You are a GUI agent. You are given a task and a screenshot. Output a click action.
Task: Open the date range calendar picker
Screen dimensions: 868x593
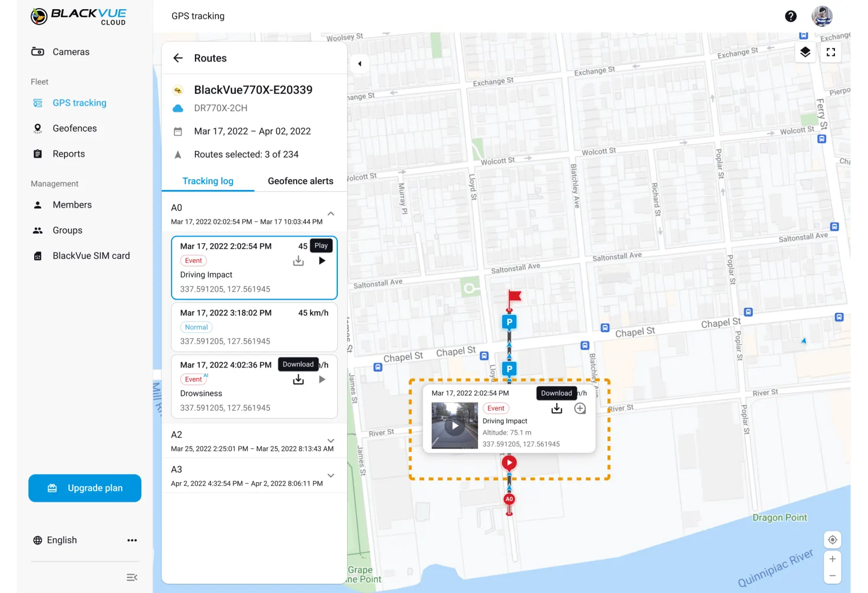point(178,131)
